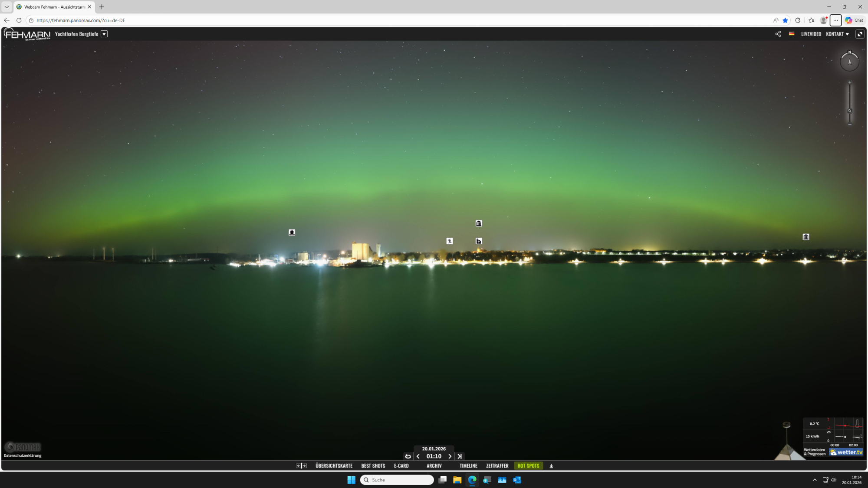Viewport: 868px width, 488px height.
Task: Open the ZEITRAFFER menu item
Action: click(497, 466)
